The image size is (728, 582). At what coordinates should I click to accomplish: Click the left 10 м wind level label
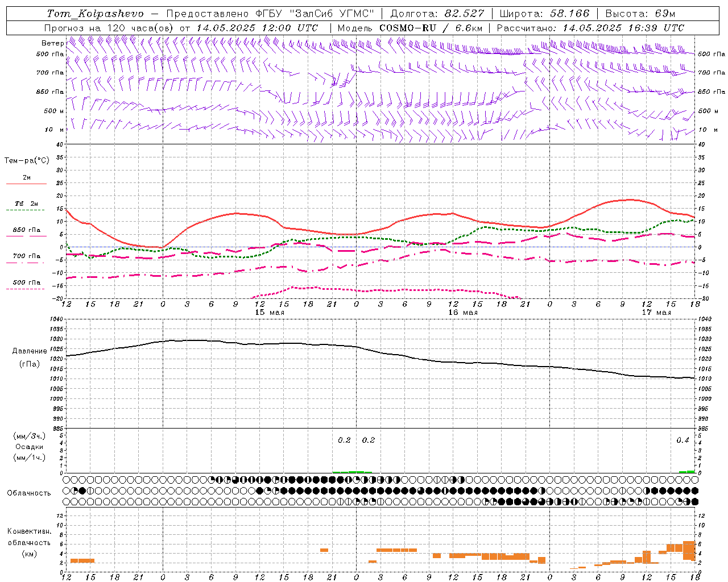55,130
